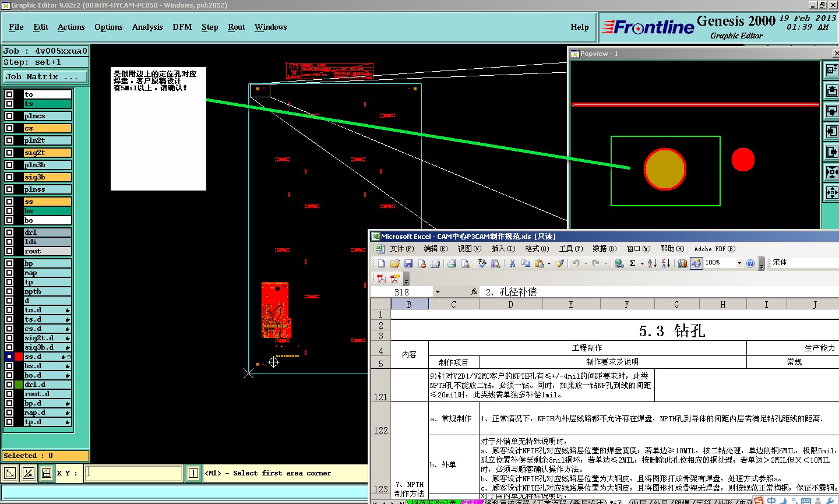This screenshot has height=504, width=839.
Task: Open Excel zoom 100% dropdown
Action: click(739, 263)
